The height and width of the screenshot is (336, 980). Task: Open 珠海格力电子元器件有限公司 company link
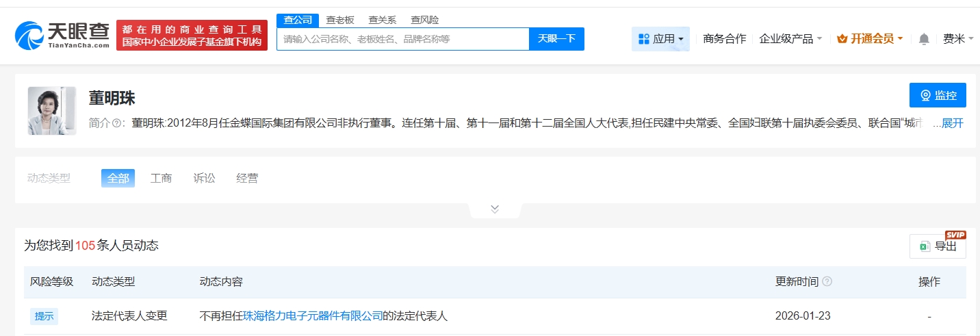313,316
